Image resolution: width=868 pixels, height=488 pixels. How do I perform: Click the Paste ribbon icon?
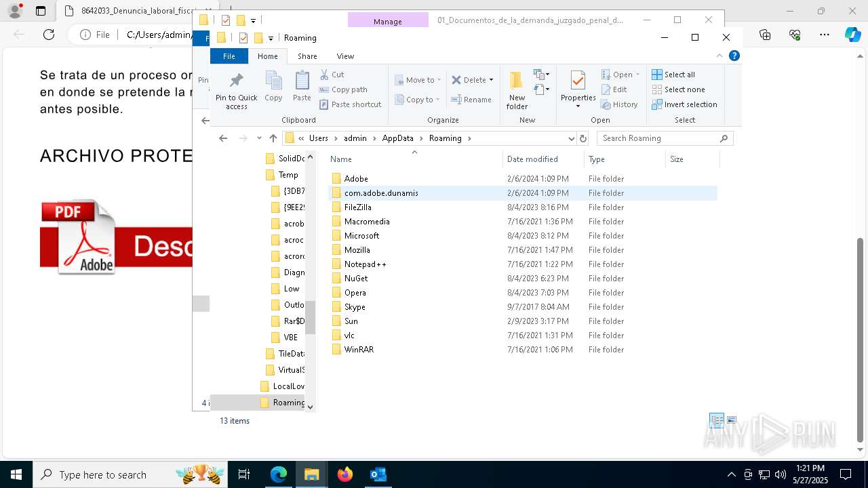[302, 86]
